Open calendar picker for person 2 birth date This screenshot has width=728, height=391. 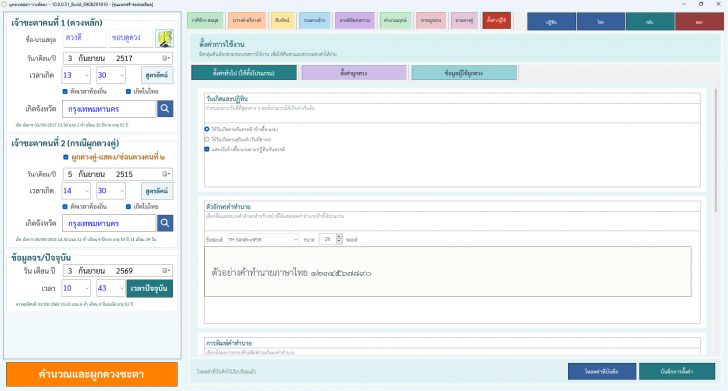166,174
